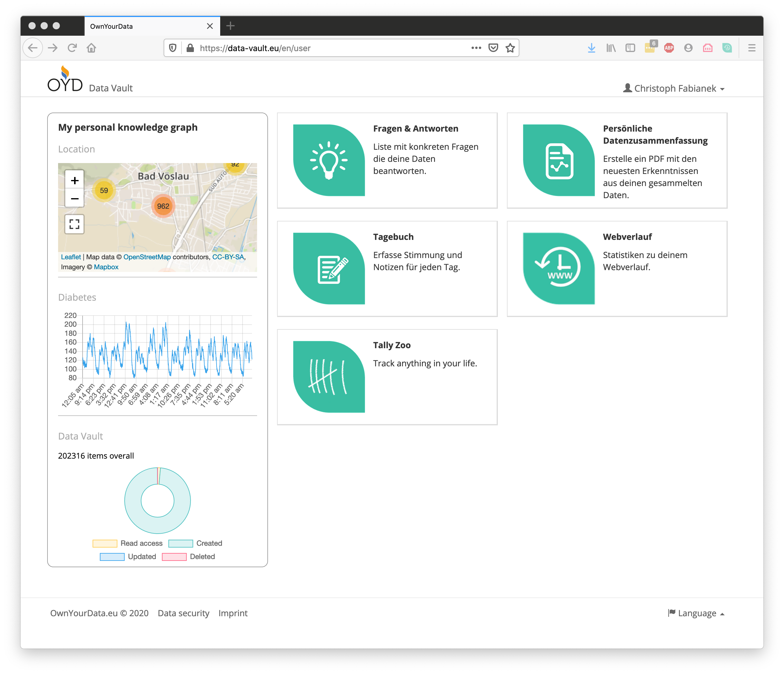Zoom out on the location map
The width and height of the screenshot is (784, 674).
(74, 199)
